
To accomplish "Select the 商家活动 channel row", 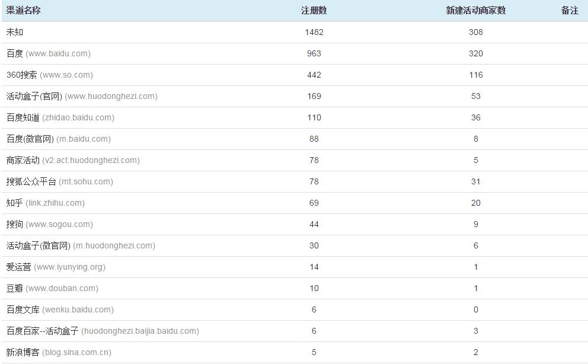I will tap(295, 161).
